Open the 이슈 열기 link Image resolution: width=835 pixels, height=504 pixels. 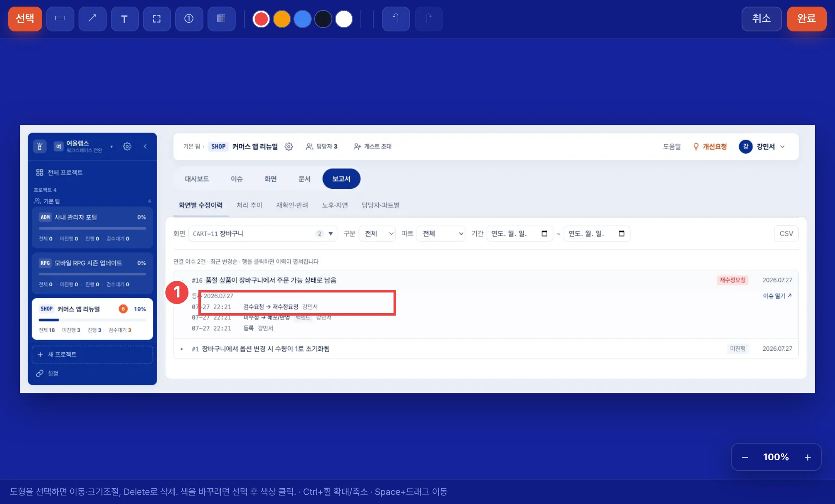coord(777,296)
